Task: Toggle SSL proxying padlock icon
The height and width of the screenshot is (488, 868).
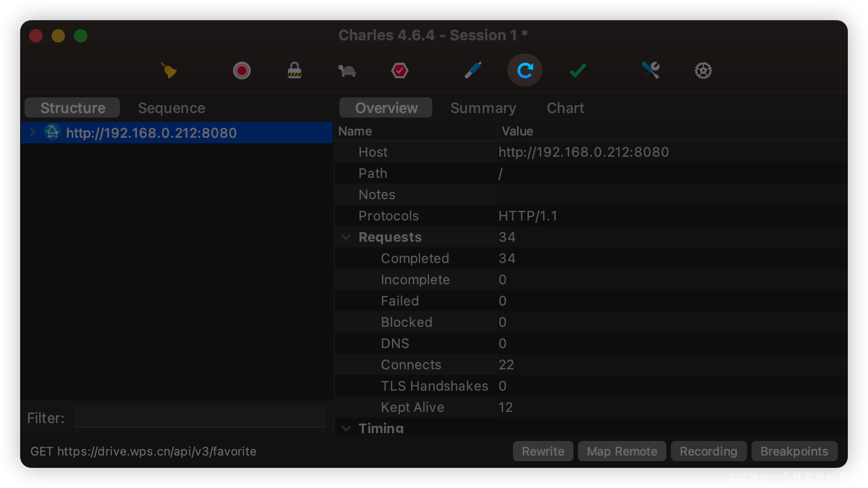Action: [x=295, y=71]
